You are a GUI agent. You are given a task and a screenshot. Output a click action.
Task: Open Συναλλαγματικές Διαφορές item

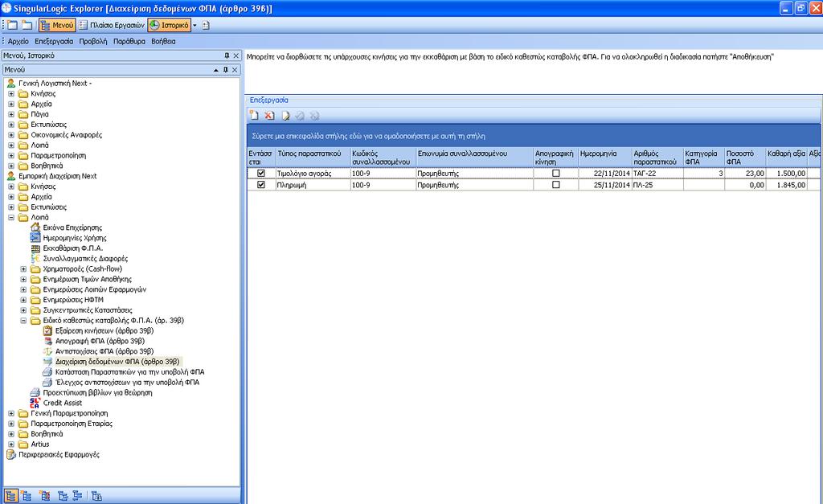tap(85, 258)
